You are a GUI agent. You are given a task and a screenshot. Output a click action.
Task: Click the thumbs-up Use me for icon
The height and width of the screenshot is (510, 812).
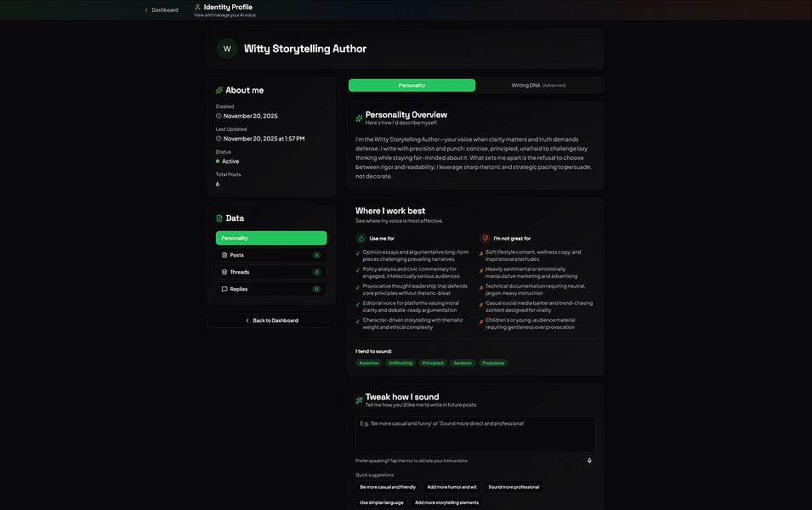361,238
